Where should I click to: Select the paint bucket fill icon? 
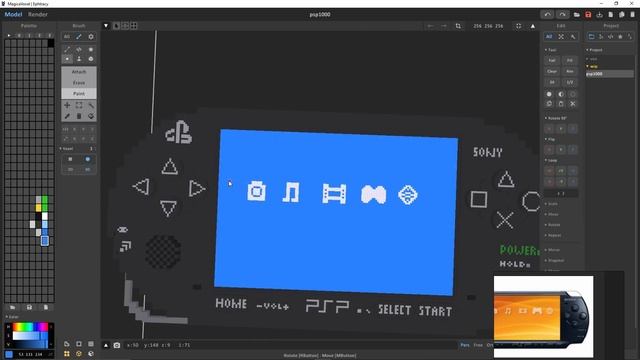[91, 116]
